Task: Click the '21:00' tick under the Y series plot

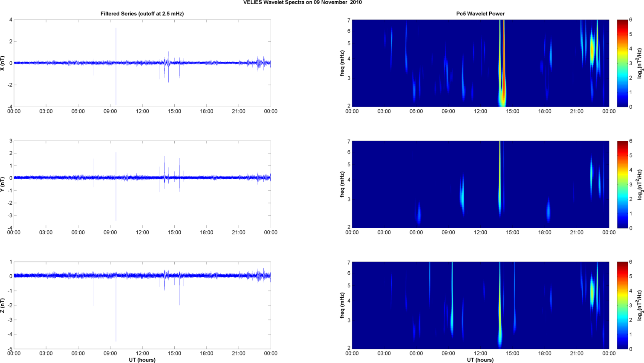Action: pyautogui.click(x=239, y=232)
